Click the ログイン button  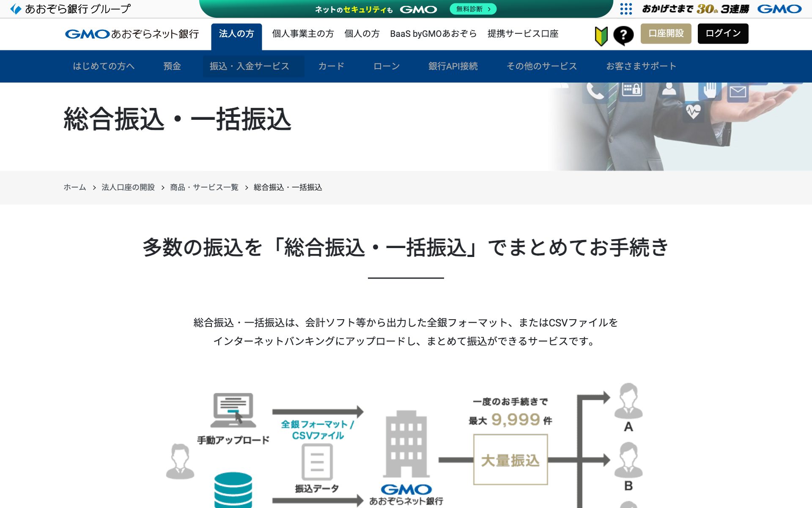[723, 33]
